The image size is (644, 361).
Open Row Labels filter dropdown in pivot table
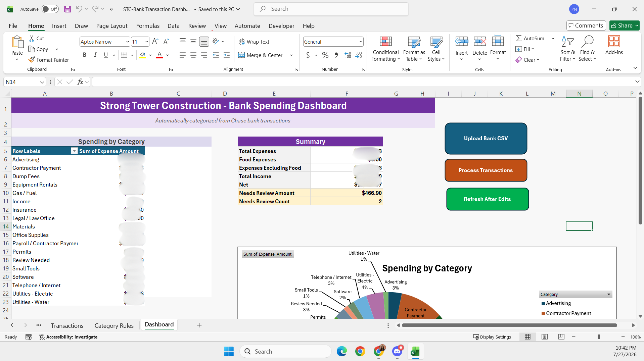tap(74, 151)
